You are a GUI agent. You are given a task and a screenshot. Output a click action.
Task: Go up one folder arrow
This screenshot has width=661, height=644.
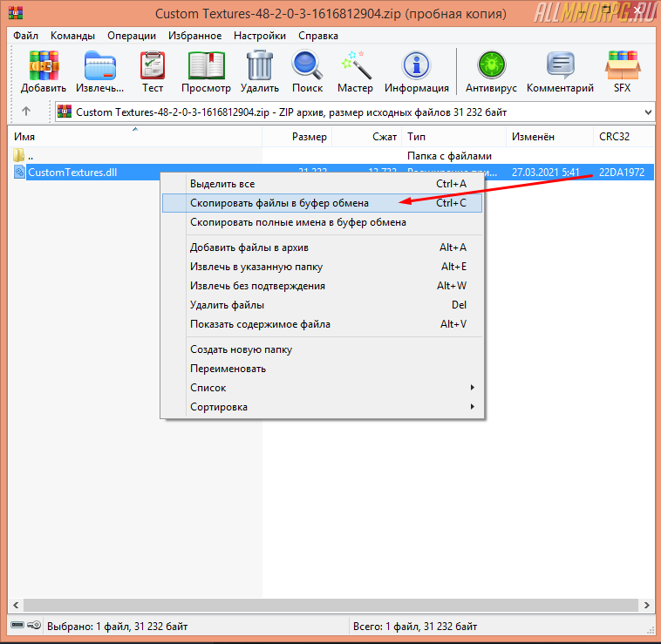point(26,112)
